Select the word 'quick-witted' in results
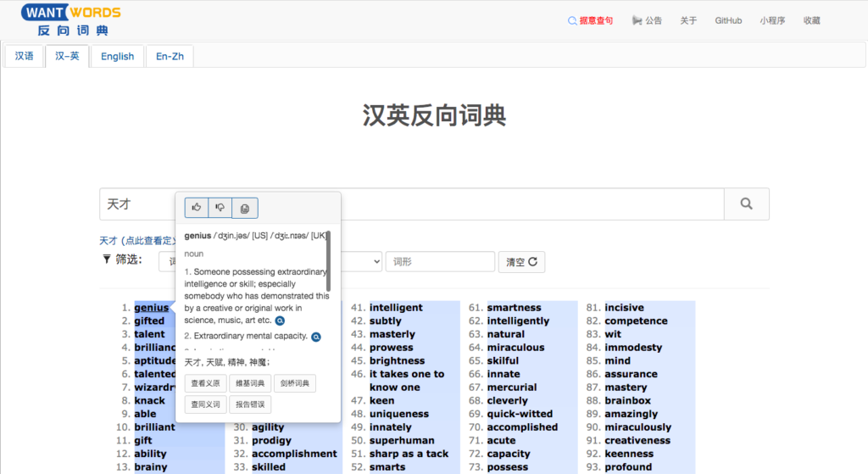Screen dimensions: 868x474 pyautogui.click(x=520, y=414)
